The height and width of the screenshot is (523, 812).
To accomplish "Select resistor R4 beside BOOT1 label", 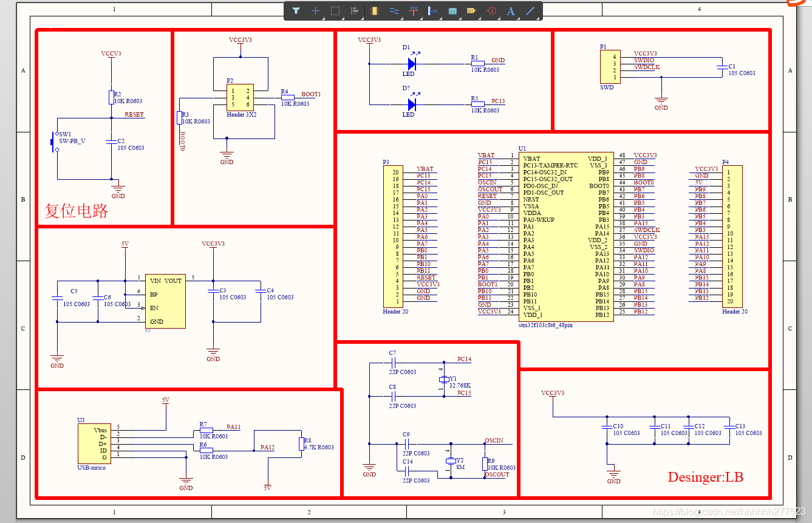I will point(287,97).
